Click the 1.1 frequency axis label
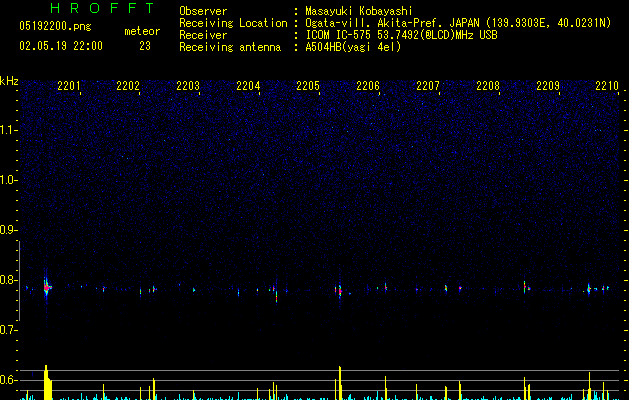The width and height of the screenshot is (629, 400). click(x=9, y=130)
